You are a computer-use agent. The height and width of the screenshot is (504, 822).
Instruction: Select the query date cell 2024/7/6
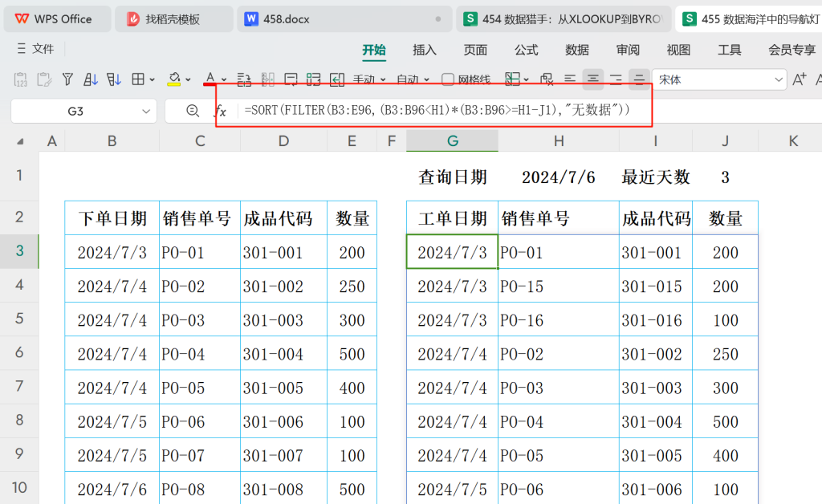[x=559, y=177]
